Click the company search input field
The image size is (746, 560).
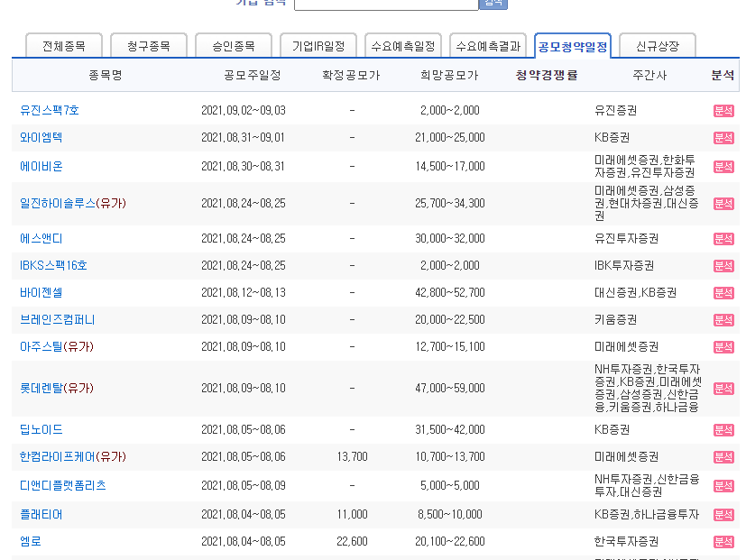(386, 4)
